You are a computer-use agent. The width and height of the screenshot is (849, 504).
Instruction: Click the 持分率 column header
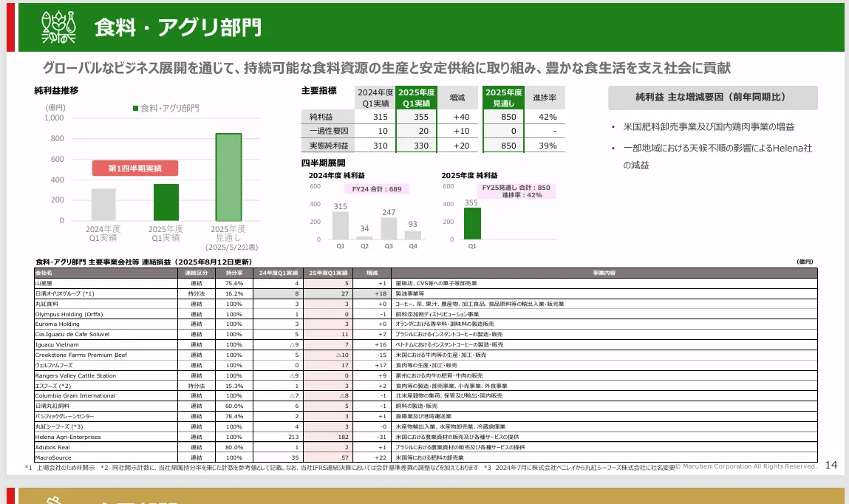click(234, 273)
